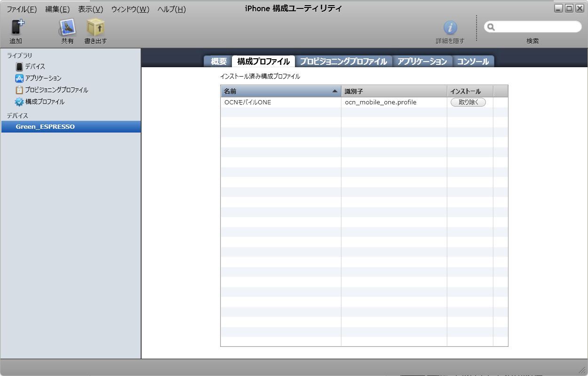Click the 詳細を隠す info icon

click(450, 28)
